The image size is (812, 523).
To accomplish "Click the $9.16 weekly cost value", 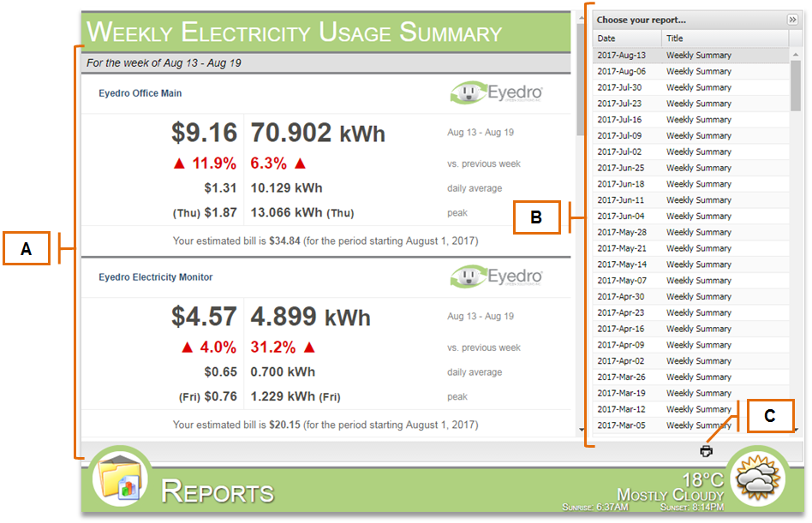I will [x=205, y=133].
